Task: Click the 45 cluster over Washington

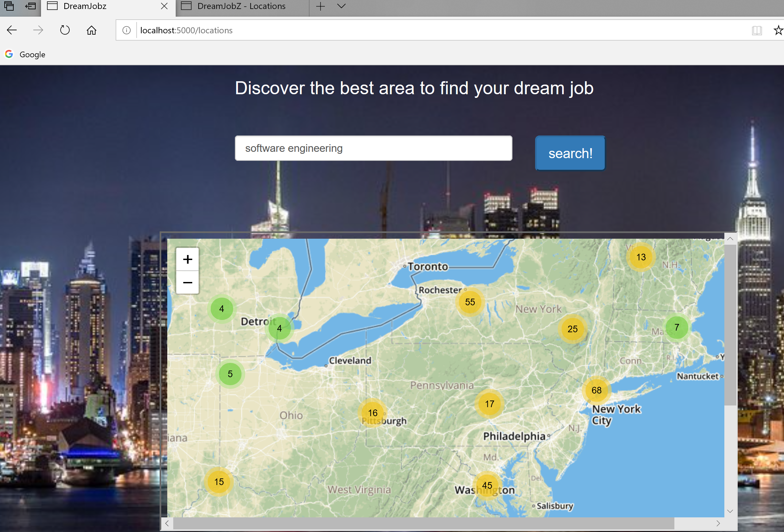Action: click(487, 485)
